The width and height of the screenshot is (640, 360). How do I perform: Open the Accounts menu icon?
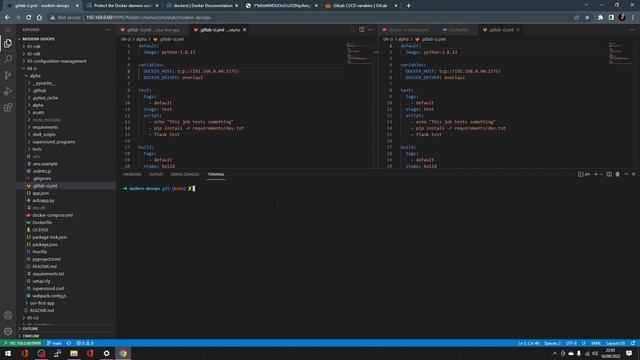click(x=8, y=315)
